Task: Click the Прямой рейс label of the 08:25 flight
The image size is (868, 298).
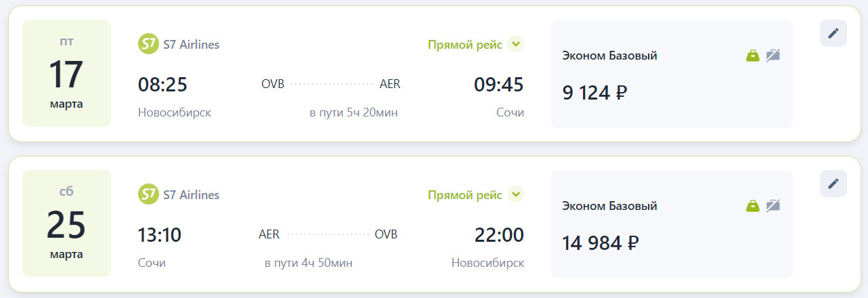Action: [x=465, y=45]
